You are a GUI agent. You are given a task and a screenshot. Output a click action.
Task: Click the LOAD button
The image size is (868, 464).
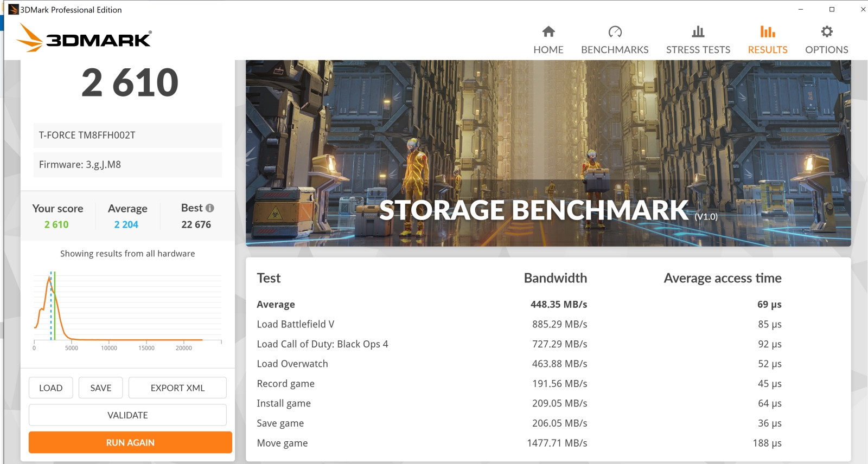pyautogui.click(x=51, y=388)
